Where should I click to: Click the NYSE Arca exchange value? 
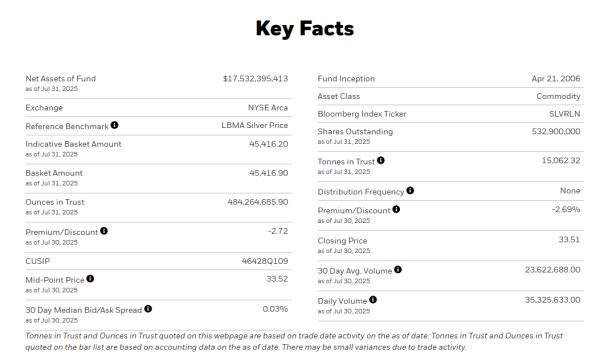click(x=267, y=108)
